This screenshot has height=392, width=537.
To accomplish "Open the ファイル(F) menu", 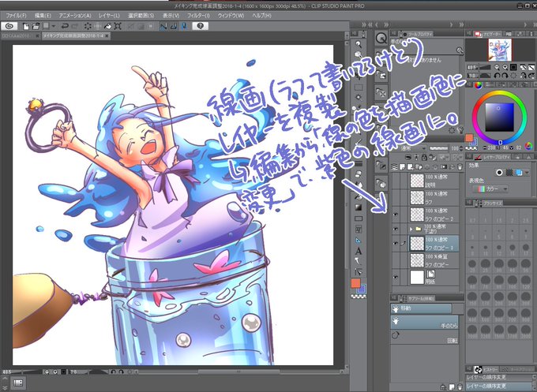I will 16,16.
